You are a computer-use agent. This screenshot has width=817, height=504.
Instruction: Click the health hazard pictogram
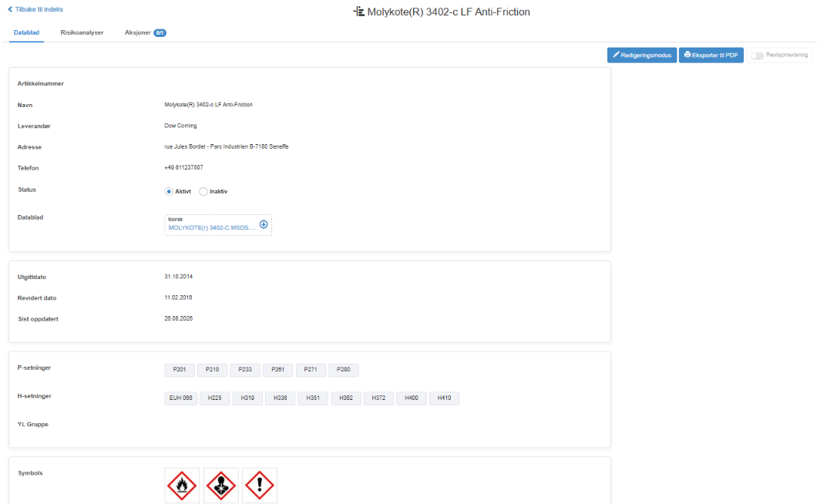click(221, 486)
